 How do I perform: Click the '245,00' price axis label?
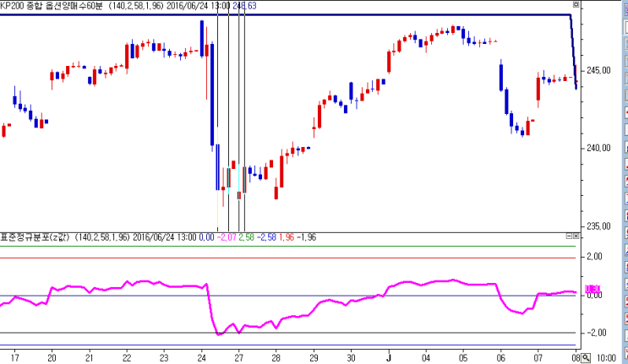pyautogui.click(x=598, y=70)
